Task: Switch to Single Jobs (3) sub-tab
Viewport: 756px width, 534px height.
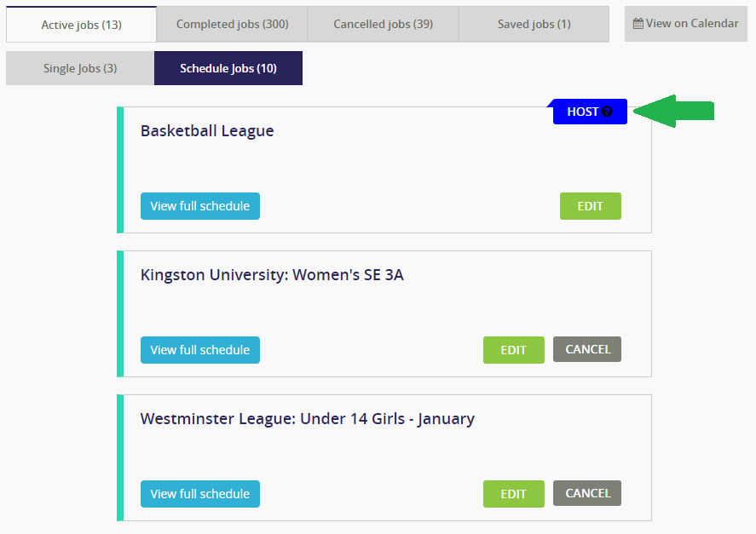Action: click(80, 68)
